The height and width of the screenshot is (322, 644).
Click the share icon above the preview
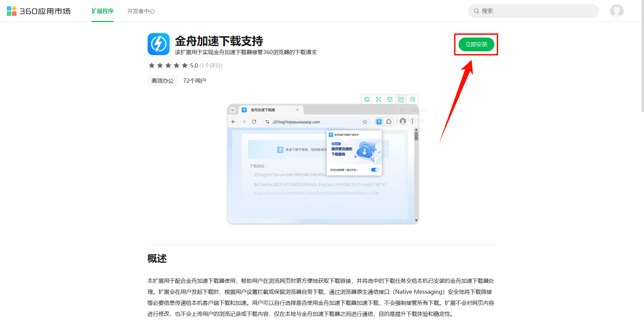click(401, 100)
